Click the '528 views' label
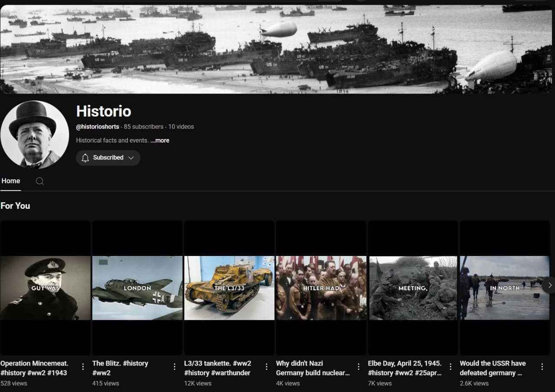555x392 pixels. pyautogui.click(x=14, y=383)
